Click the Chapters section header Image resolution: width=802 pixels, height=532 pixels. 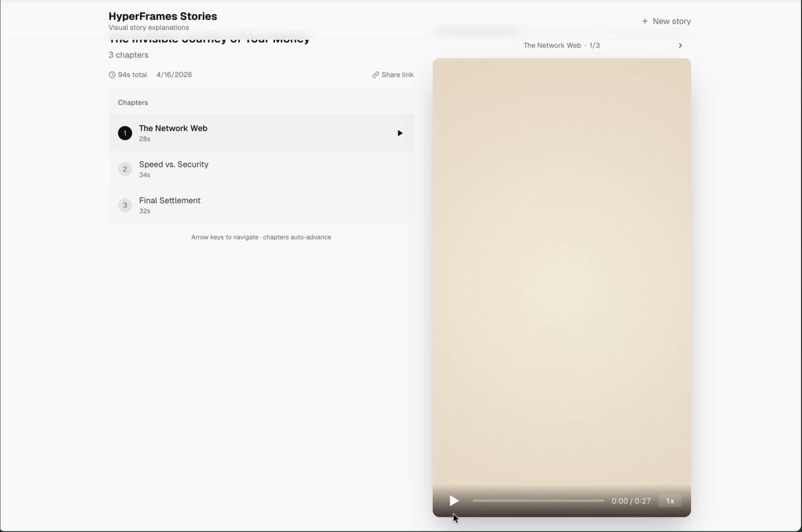tap(133, 103)
